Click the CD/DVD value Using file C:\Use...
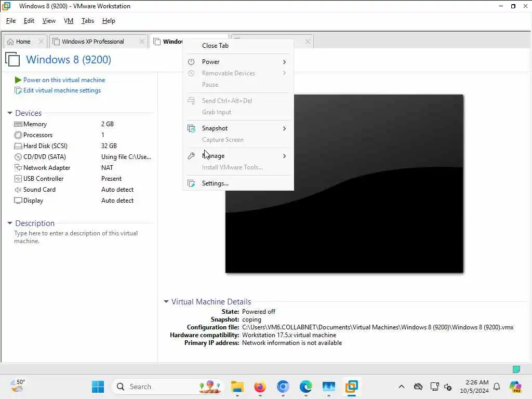 point(126,157)
